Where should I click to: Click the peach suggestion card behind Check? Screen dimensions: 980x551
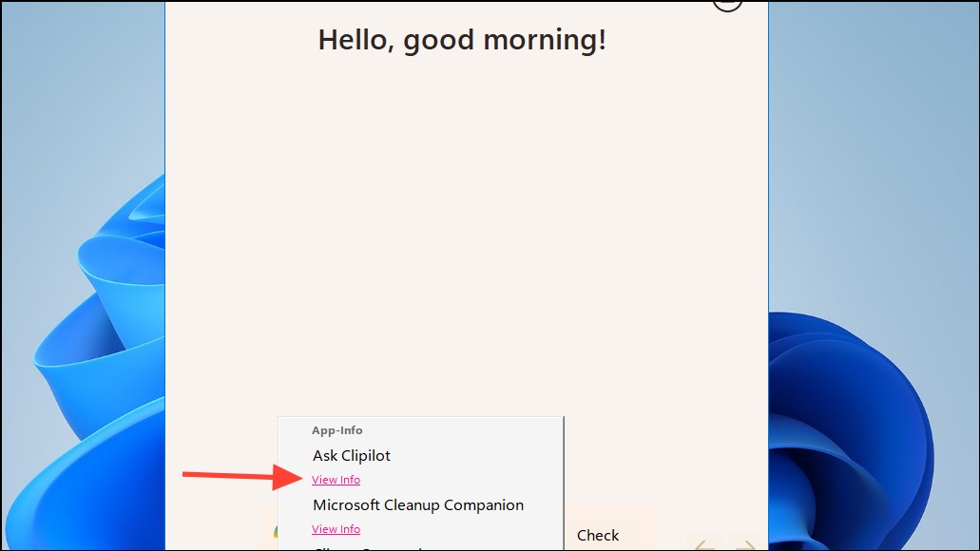tap(610, 528)
